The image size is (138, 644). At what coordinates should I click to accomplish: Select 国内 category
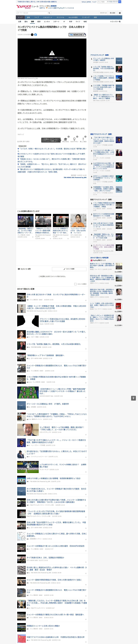(26, 21)
